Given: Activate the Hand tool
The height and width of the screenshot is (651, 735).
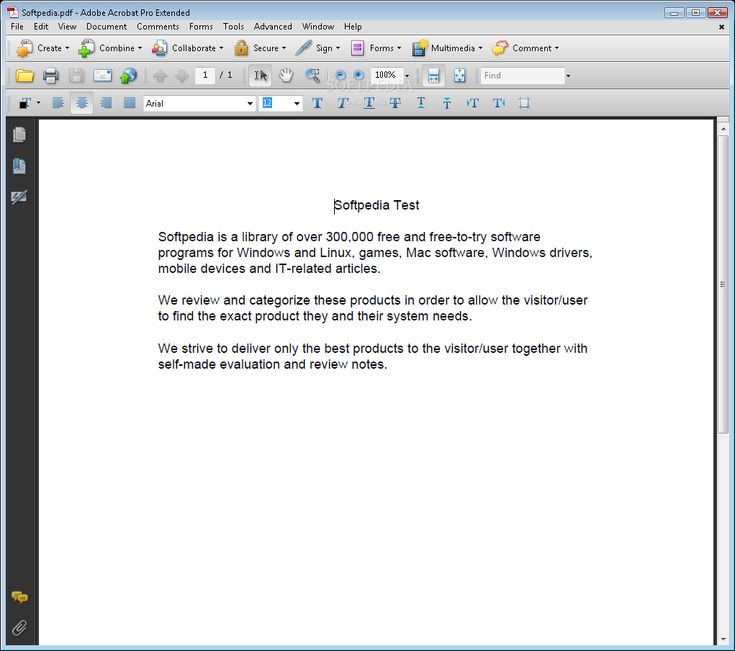Looking at the screenshot, I should tap(286, 75).
